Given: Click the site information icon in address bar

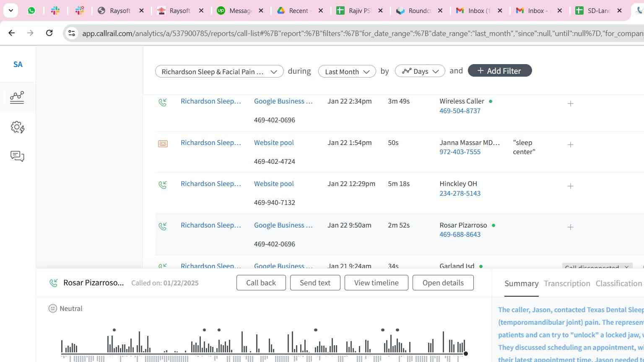Looking at the screenshot, I should click(x=72, y=33).
